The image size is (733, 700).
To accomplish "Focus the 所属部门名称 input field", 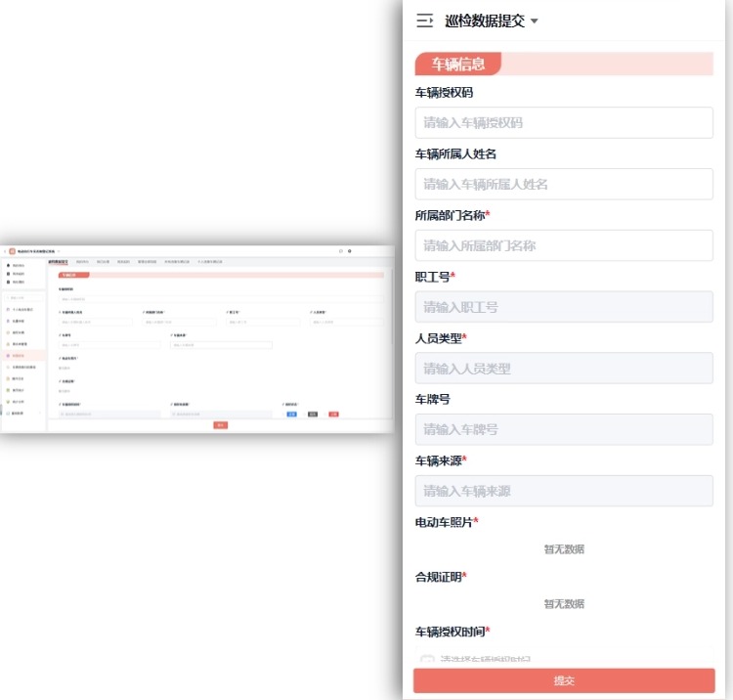I will [563, 246].
